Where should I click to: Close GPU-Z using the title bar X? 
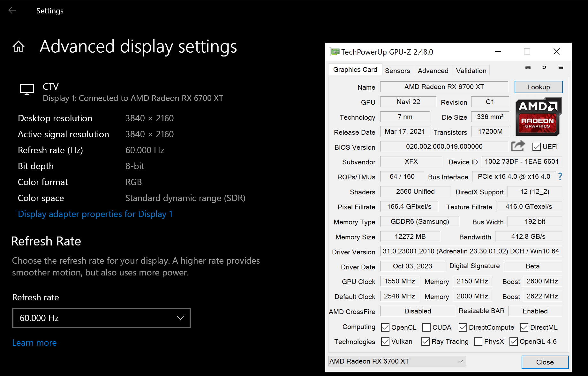coord(557,51)
